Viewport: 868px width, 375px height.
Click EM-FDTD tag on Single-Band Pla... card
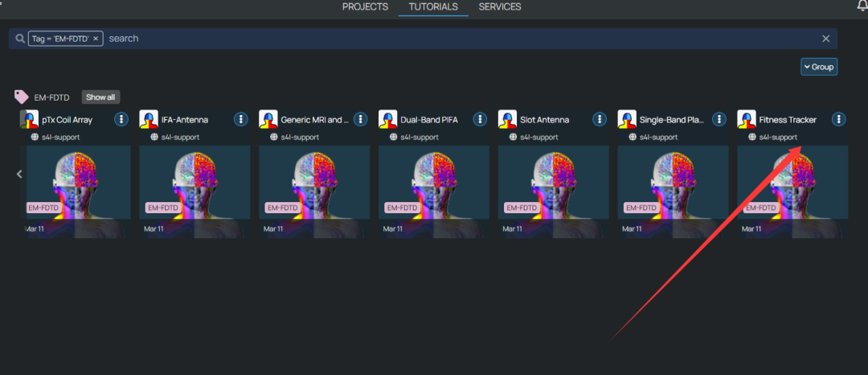pos(640,208)
